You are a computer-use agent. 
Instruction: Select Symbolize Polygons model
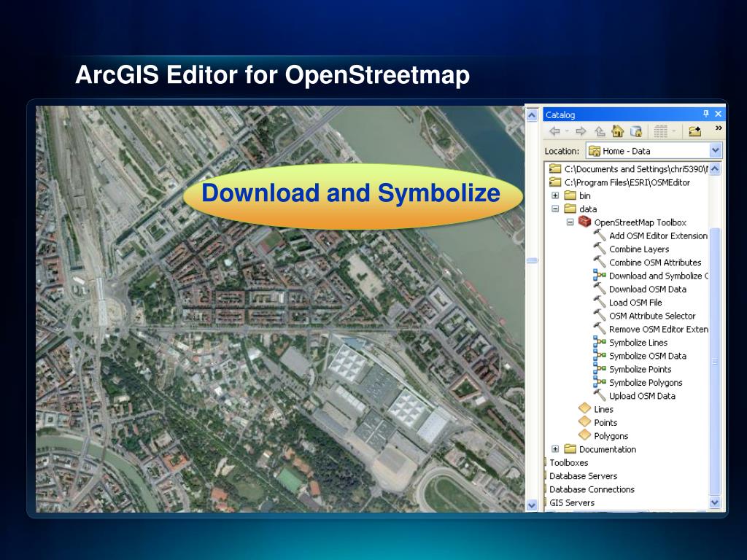coord(646,382)
